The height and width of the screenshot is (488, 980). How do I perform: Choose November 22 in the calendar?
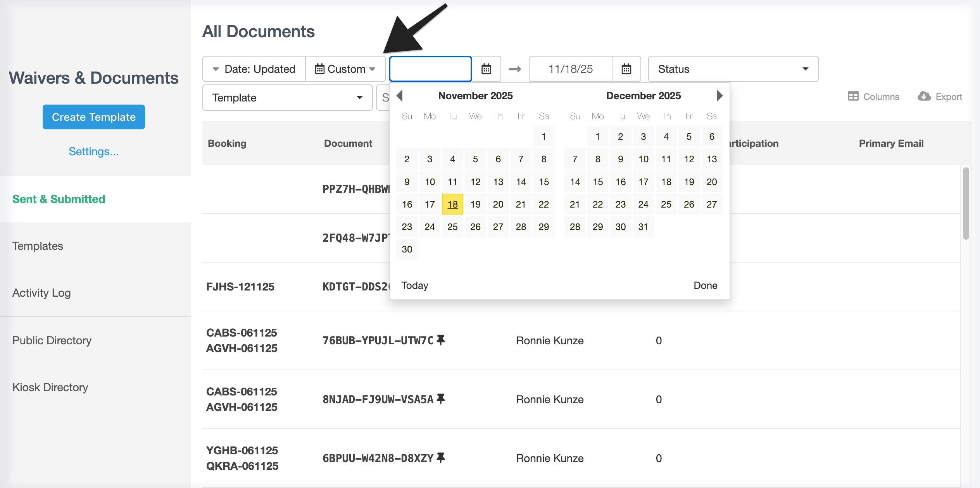[544, 204]
